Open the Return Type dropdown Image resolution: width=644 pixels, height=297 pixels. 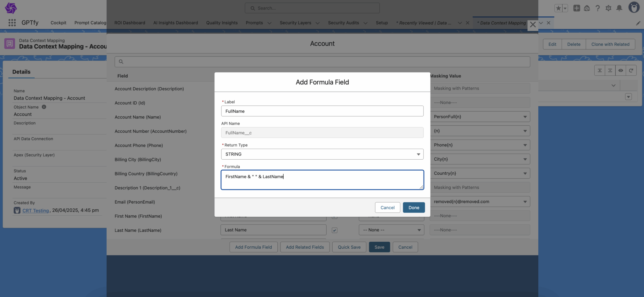click(x=322, y=154)
